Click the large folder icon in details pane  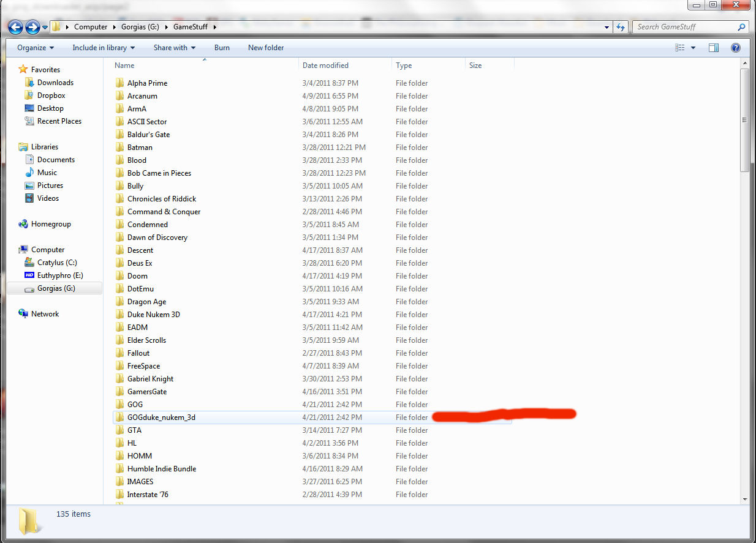click(29, 522)
